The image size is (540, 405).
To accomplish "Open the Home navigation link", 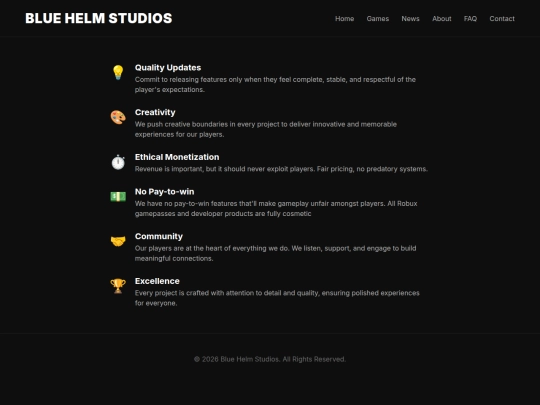I will (344, 19).
